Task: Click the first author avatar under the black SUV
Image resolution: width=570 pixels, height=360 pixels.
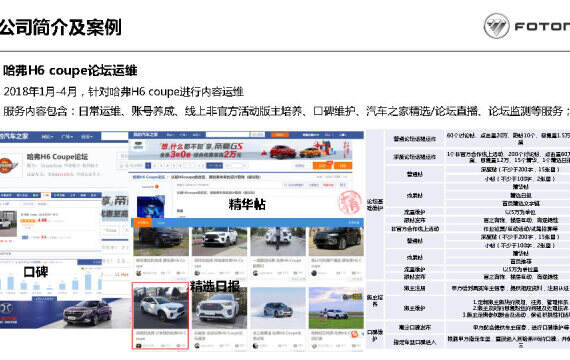Action: [x=139, y=273]
